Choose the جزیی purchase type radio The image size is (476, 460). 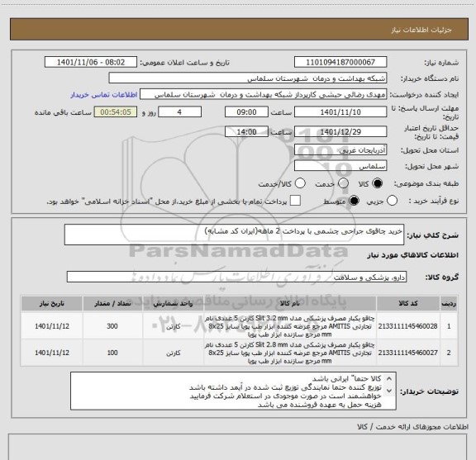pyautogui.click(x=392, y=201)
